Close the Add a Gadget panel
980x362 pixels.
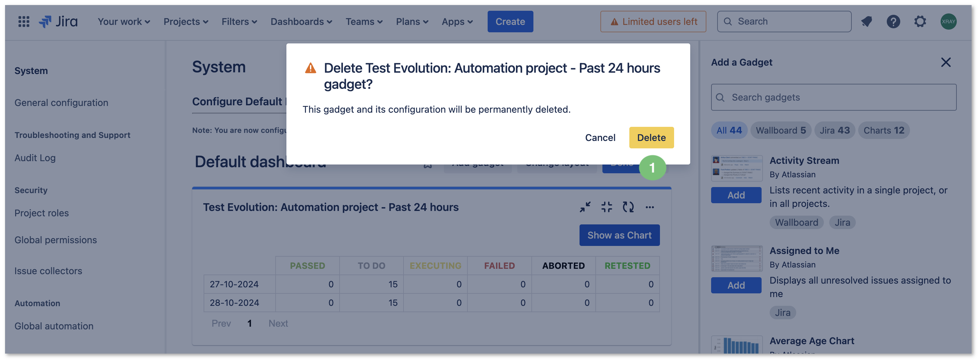[x=945, y=62]
